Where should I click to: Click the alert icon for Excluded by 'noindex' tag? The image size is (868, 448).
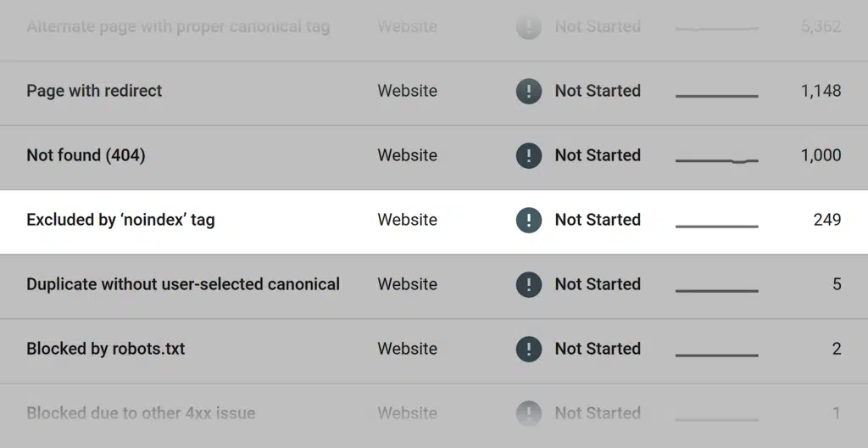click(x=529, y=220)
